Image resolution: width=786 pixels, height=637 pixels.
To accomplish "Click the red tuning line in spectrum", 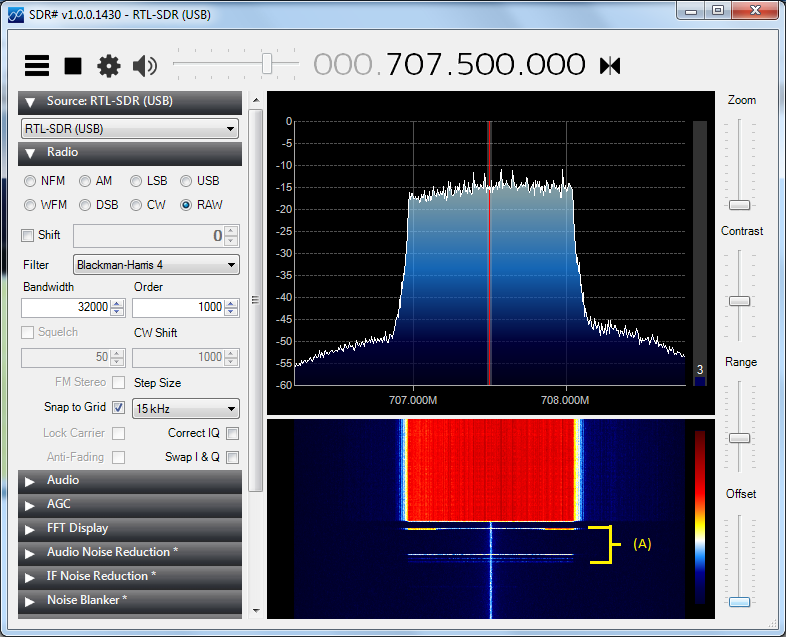I will [489, 253].
